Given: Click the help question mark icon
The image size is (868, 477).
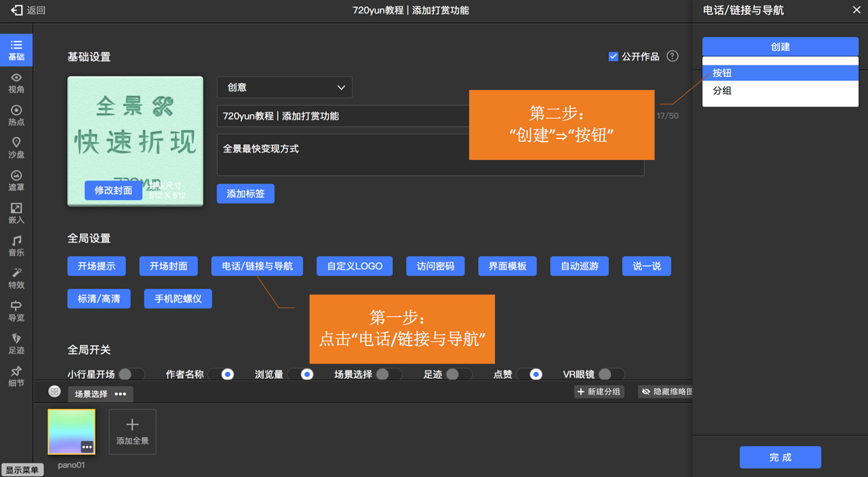Looking at the screenshot, I should pos(672,56).
